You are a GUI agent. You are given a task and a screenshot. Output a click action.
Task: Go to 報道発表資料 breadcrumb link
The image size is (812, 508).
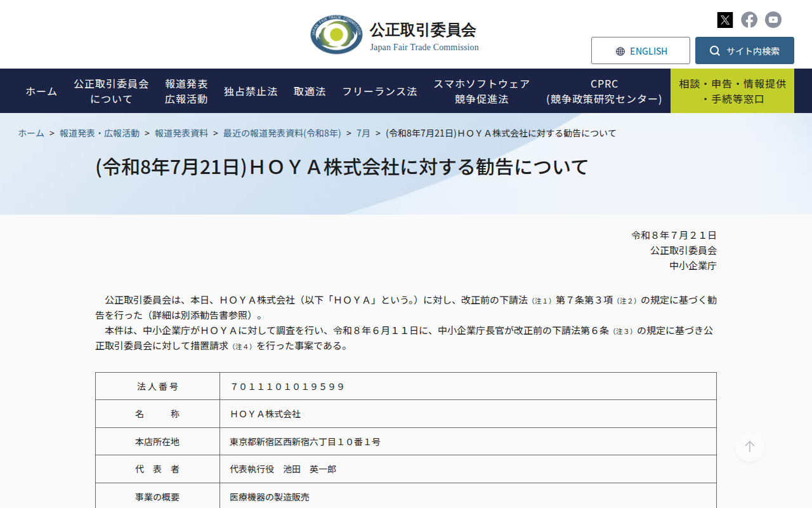[x=181, y=133]
